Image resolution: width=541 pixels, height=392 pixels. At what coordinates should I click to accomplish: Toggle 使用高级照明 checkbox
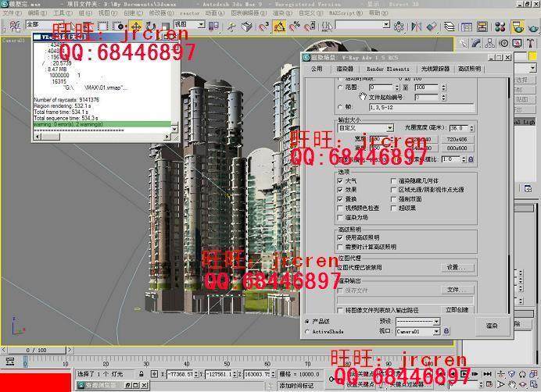(x=340, y=238)
